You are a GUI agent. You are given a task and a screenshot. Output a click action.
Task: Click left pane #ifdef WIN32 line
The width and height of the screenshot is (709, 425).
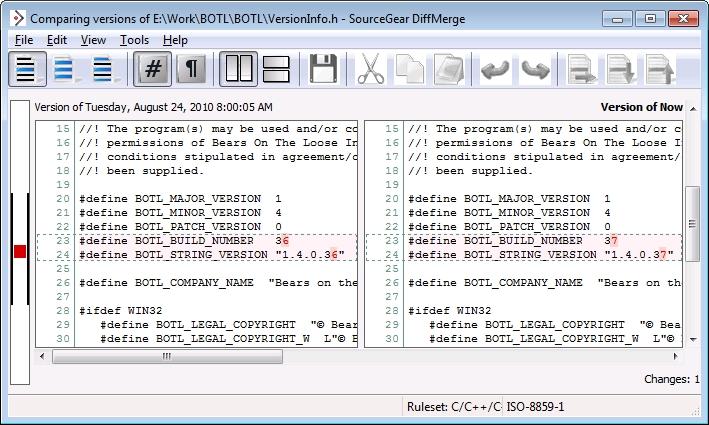point(121,311)
